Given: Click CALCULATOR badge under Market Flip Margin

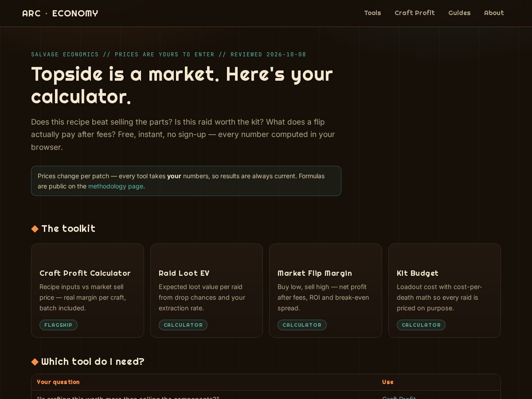Looking at the screenshot, I should pyautogui.click(x=302, y=325).
